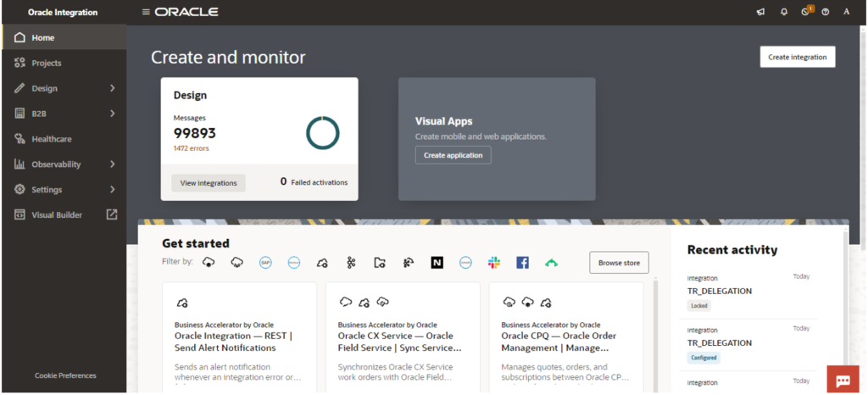Toggle the hamburger navigation menu

(x=146, y=12)
